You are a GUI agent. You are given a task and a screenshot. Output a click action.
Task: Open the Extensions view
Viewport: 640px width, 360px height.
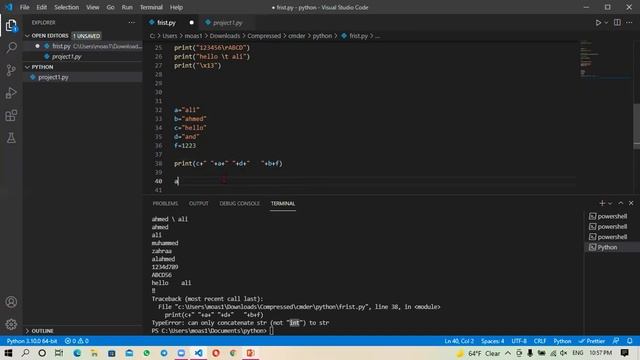coord(11,116)
